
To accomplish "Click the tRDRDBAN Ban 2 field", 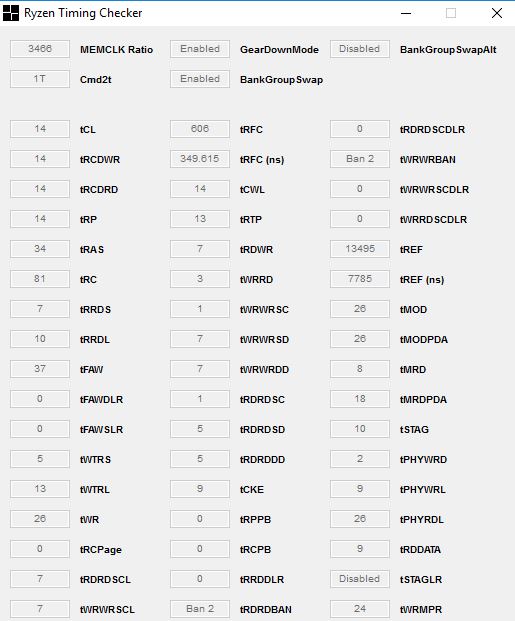I will tap(200, 609).
